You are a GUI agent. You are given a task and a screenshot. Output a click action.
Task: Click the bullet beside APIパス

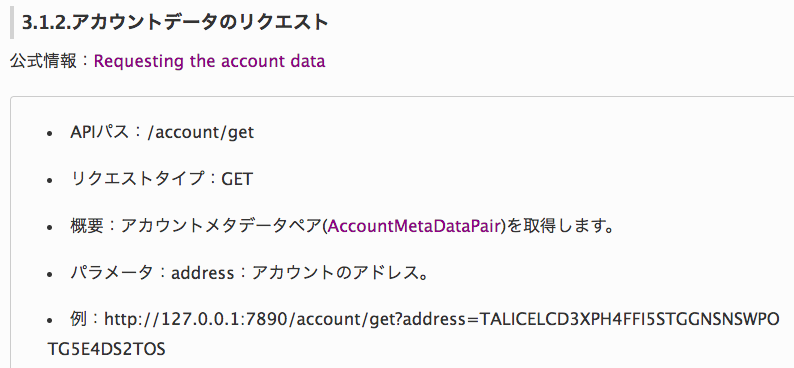click(x=49, y=134)
